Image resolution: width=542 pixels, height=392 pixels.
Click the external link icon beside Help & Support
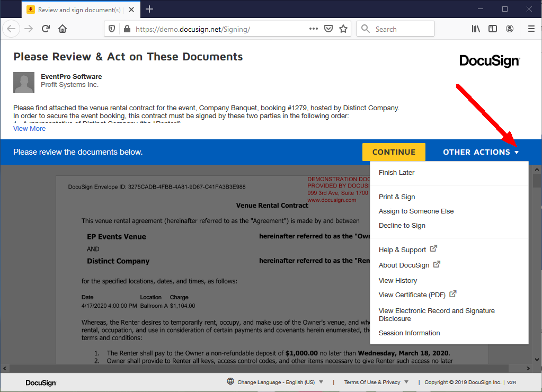(433, 248)
